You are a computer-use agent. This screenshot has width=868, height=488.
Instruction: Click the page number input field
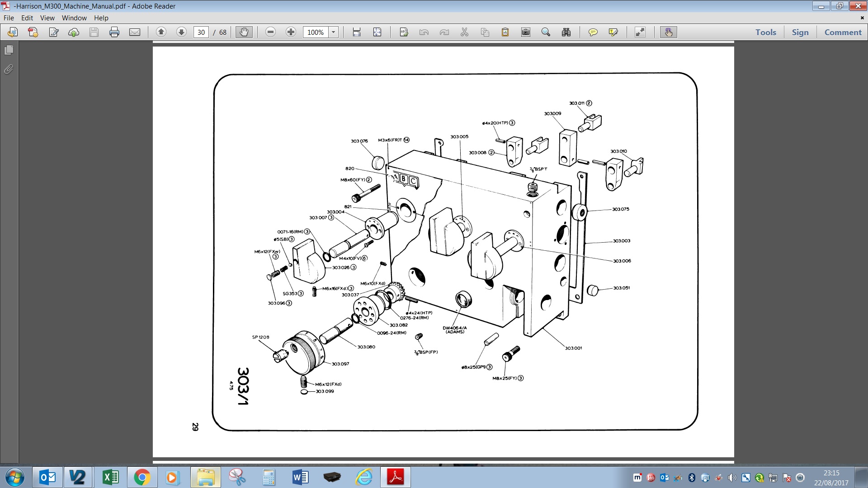(201, 32)
